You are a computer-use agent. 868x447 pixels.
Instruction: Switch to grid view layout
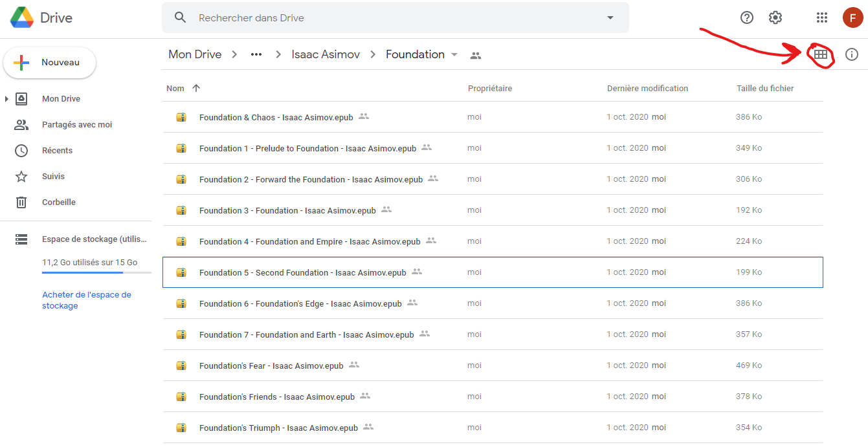pyautogui.click(x=821, y=55)
